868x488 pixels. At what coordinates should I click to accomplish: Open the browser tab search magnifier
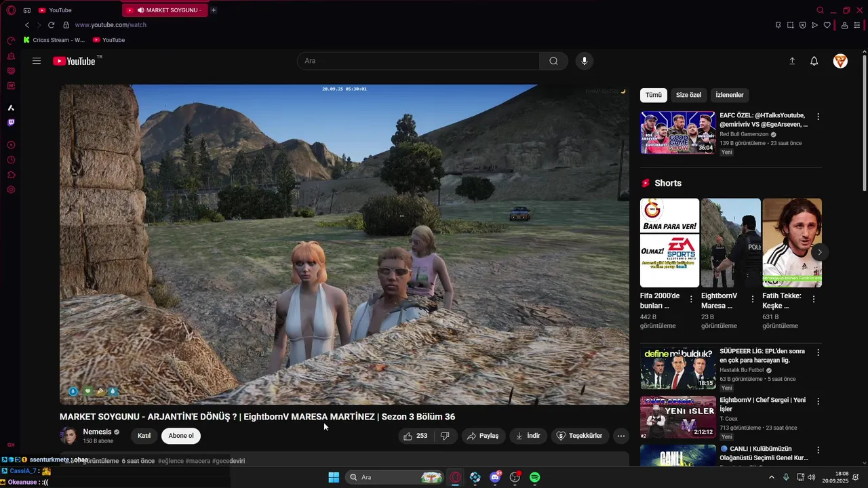coord(820,10)
